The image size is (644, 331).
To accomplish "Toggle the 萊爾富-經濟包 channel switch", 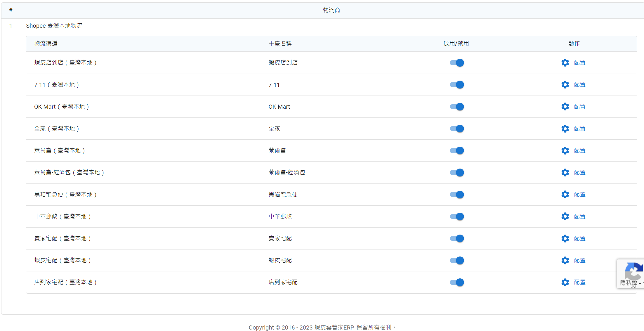I will (x=457, y=172).
